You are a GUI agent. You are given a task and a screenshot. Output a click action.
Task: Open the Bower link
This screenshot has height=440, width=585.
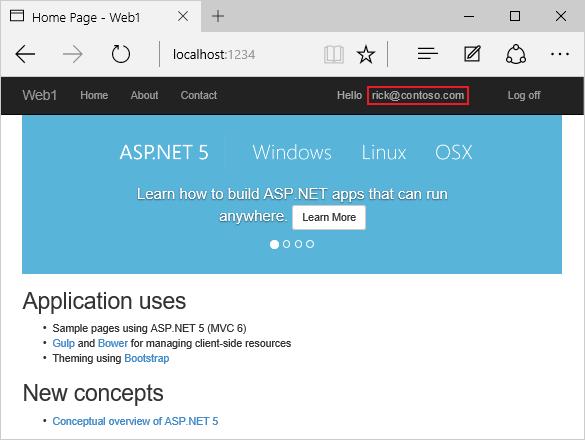pos(113,343)
